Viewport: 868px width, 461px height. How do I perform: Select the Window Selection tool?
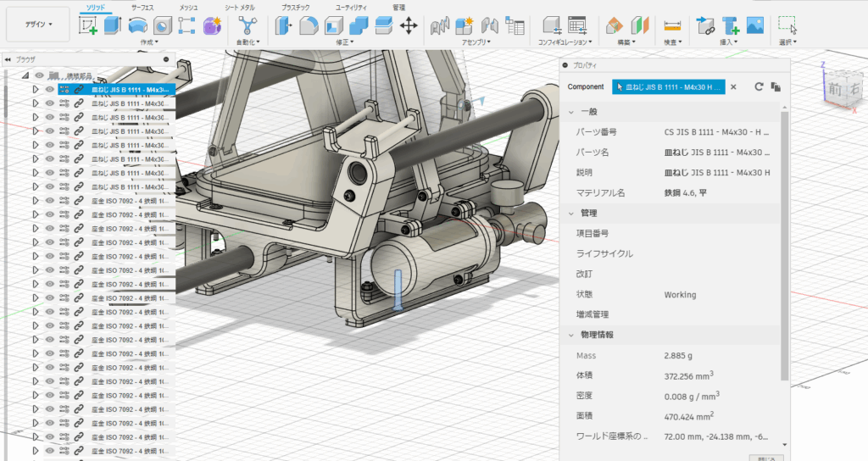coord(787,25)
